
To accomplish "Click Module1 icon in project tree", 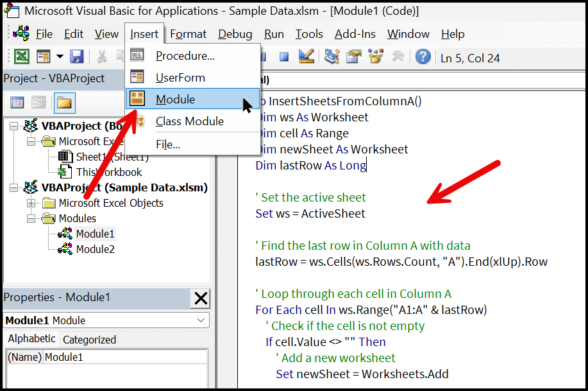I will coord(65,233).
